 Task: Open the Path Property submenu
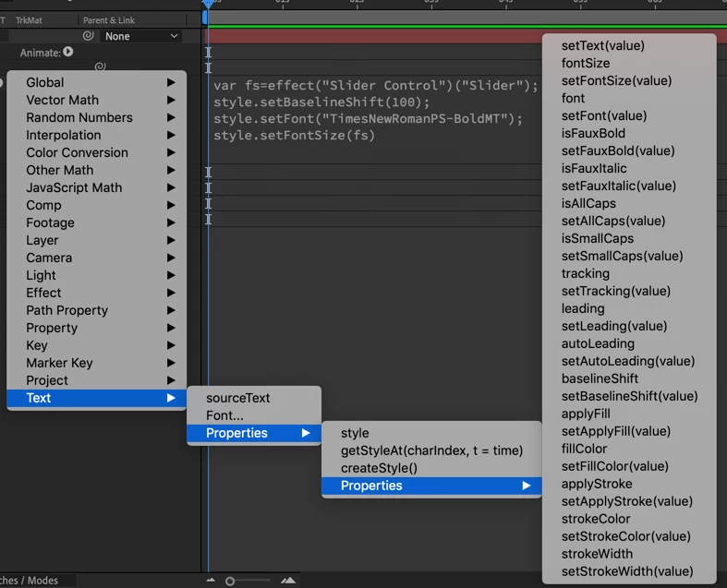[96, 310]
